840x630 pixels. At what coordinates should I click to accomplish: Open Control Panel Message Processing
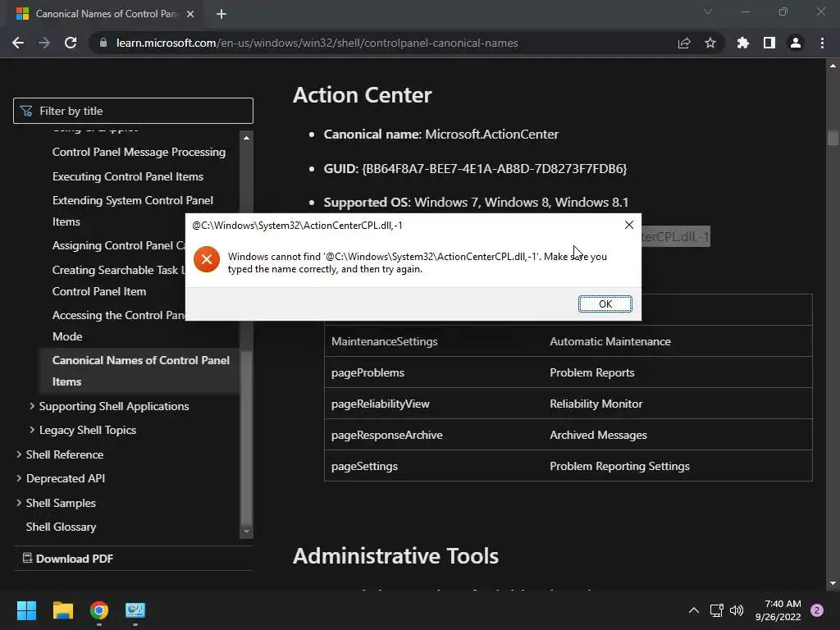tap(139, 152)
